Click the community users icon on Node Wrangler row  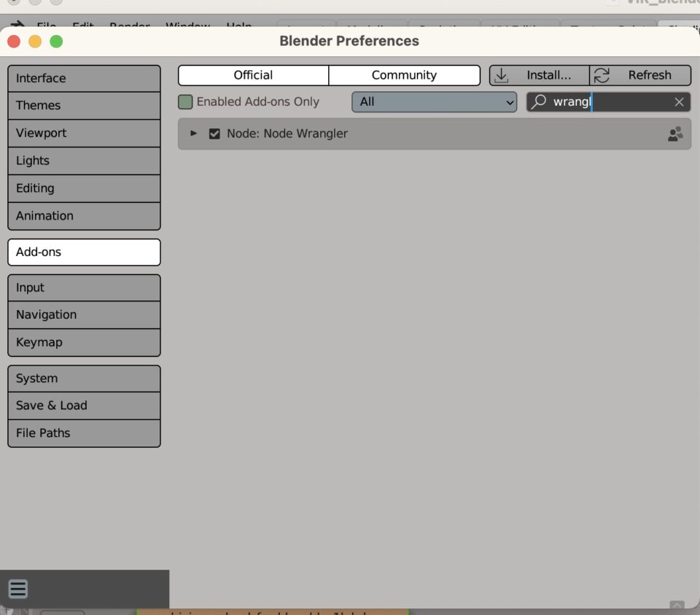675,134
